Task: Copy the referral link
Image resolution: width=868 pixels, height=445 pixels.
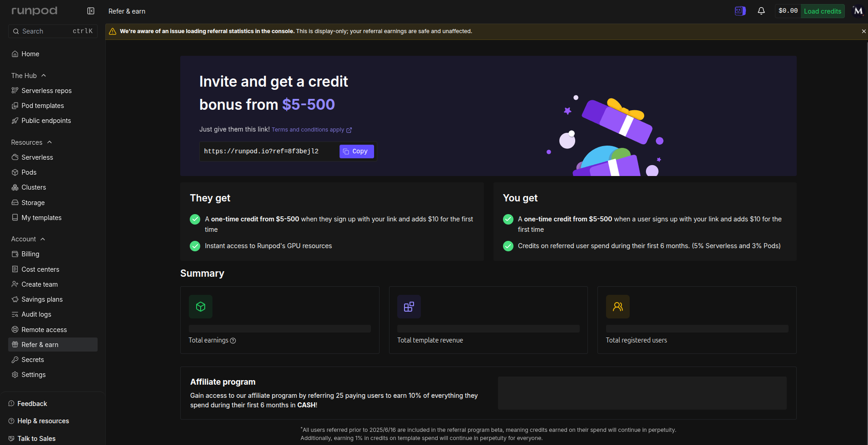Action: (356, 152)
